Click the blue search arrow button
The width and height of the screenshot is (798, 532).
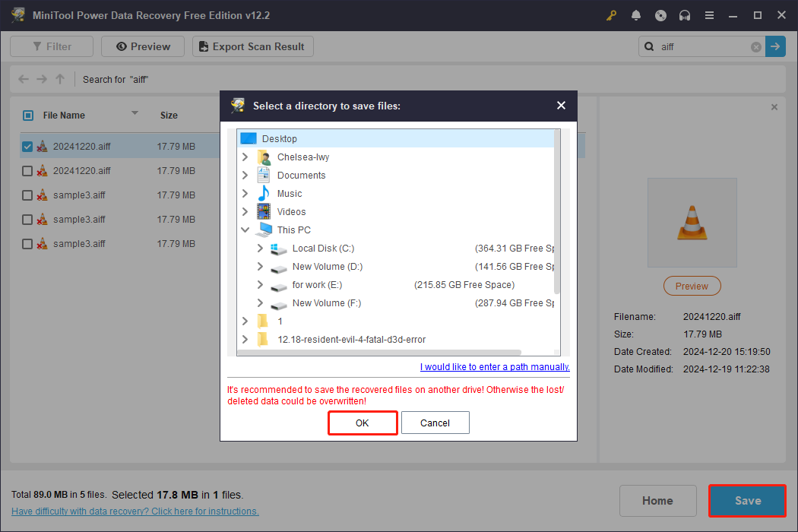tap(775, 46)
